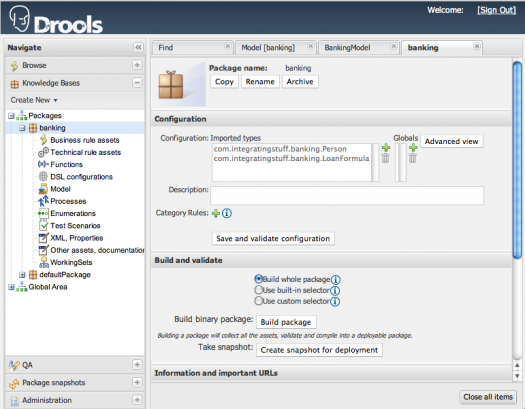
Task: Click the QA section icon
Action: (14, 365)
